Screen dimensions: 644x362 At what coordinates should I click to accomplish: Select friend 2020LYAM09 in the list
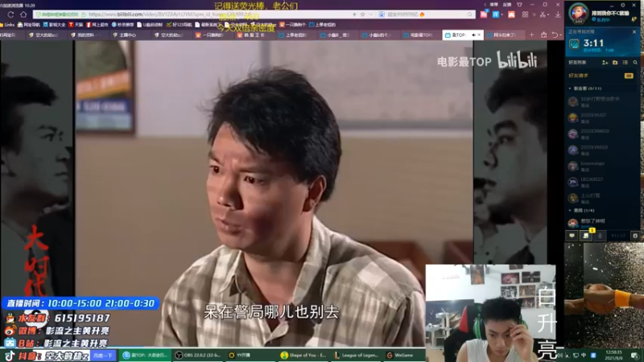point(602,134)
